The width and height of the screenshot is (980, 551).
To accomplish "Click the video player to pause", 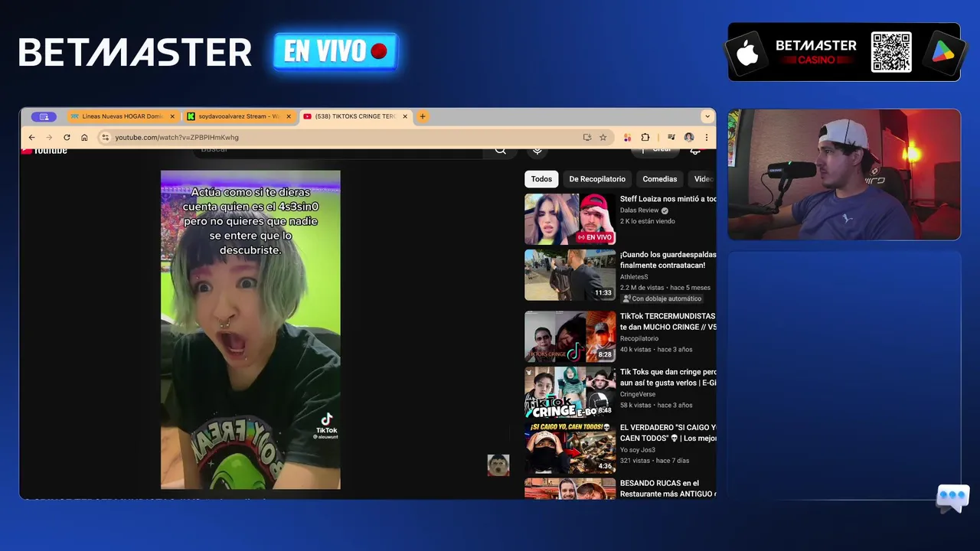I will tap(250, 330).
